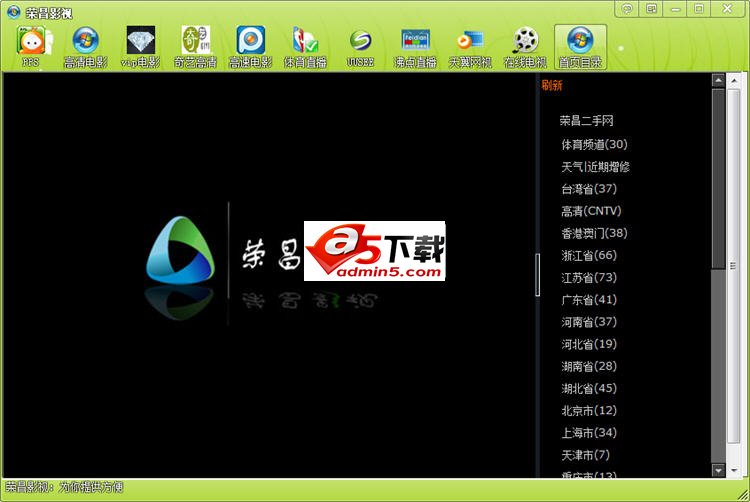Open 香港澳门(38) channel list
The width and height of the screenshot is (750, 502).
(594, 233)
